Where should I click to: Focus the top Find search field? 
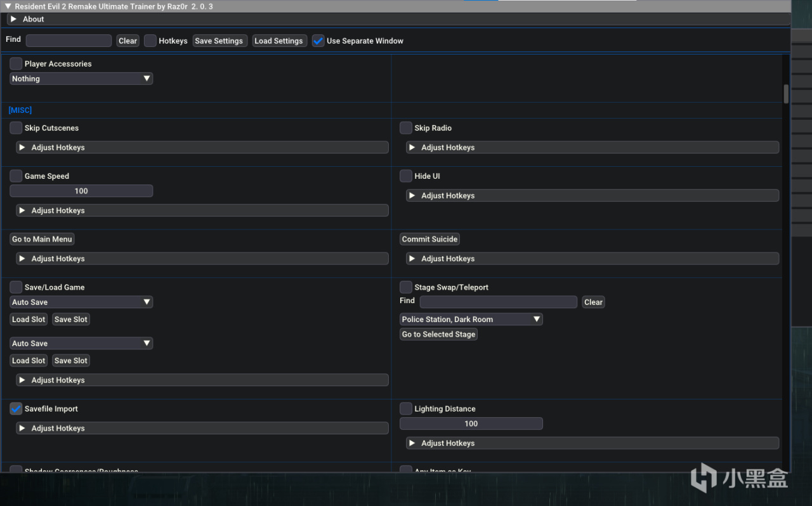tap(69, 41)
